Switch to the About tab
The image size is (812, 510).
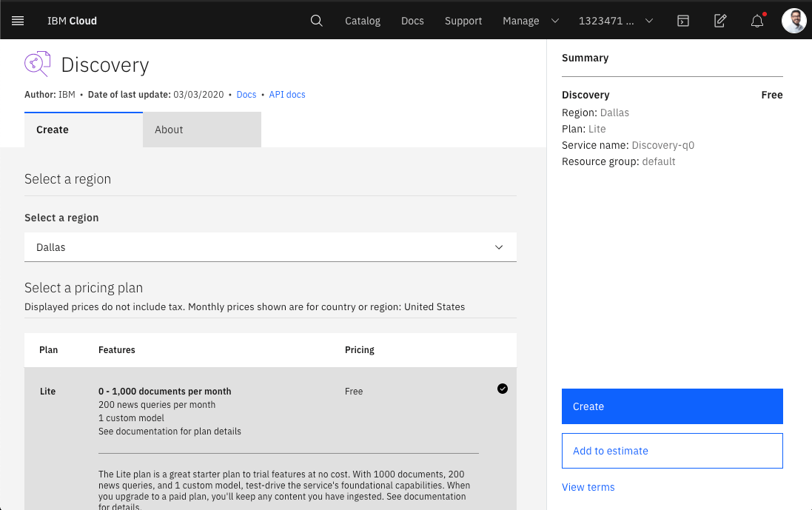(x=202, y=130)
